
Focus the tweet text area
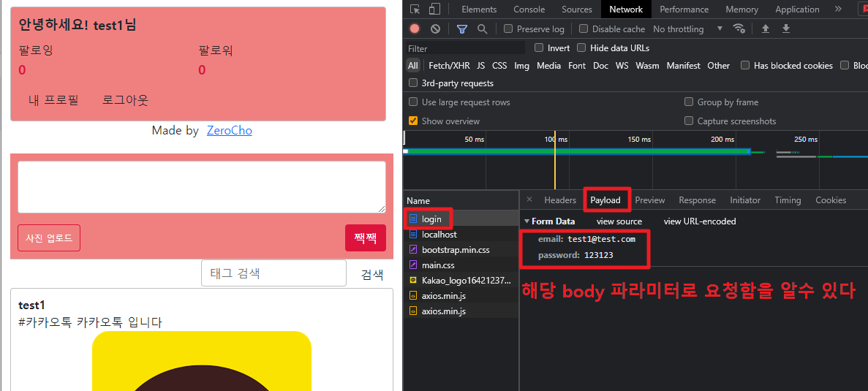(202, 187)
